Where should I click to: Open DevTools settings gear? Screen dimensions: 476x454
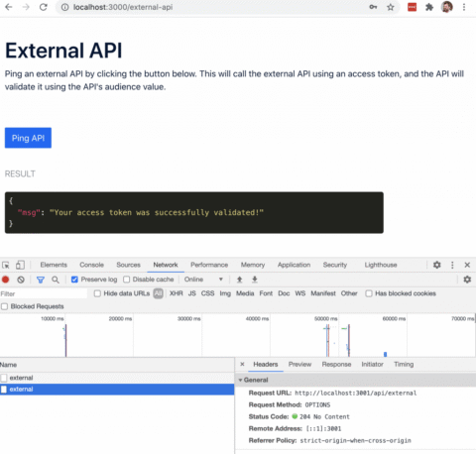tap(437, 265)
